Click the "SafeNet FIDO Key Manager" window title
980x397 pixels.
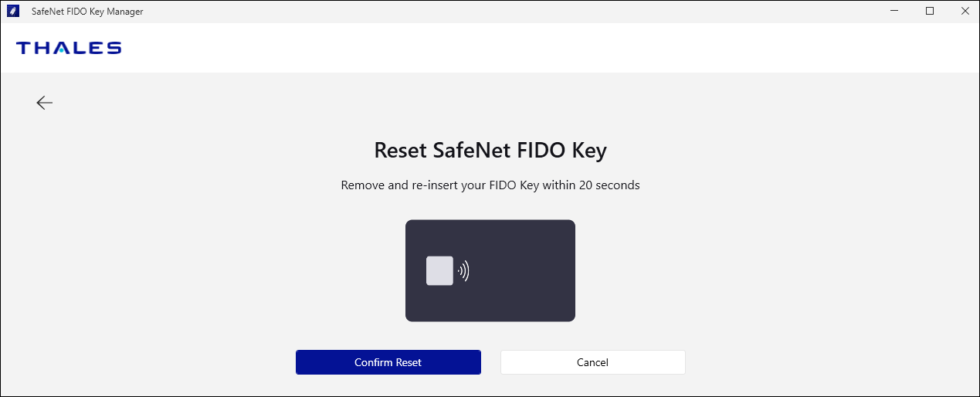[x=86, y=12]
